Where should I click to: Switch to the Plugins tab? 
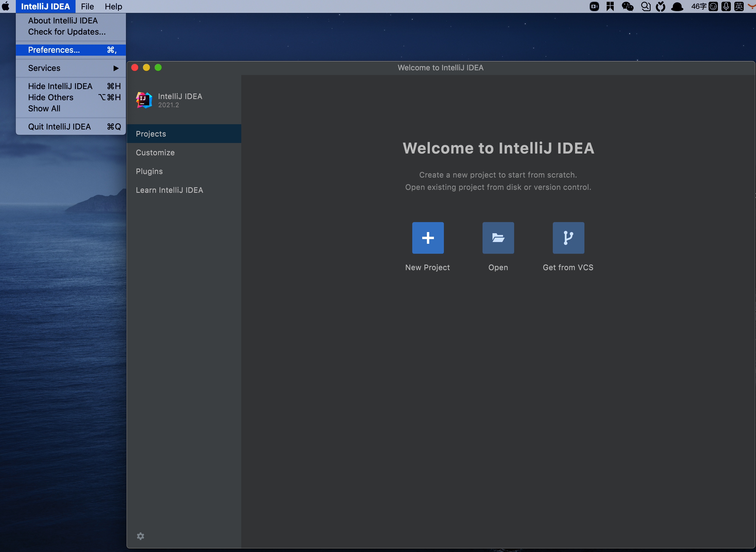coord(149,171)
